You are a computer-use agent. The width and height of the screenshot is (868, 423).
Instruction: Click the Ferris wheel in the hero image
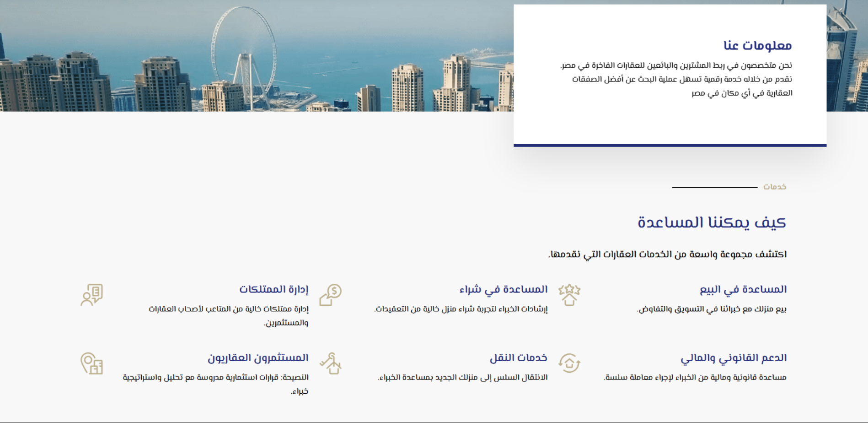click(244, 55)
